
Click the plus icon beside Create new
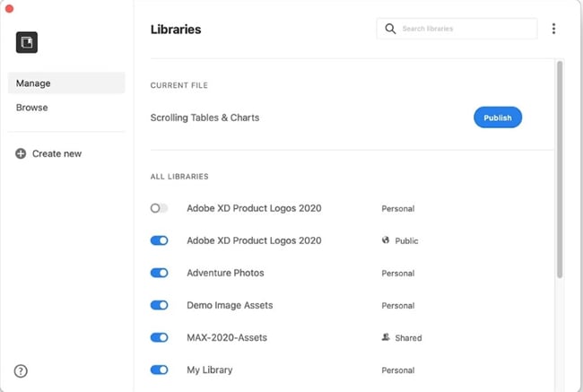pyautogui.click(x=21, y=153)
